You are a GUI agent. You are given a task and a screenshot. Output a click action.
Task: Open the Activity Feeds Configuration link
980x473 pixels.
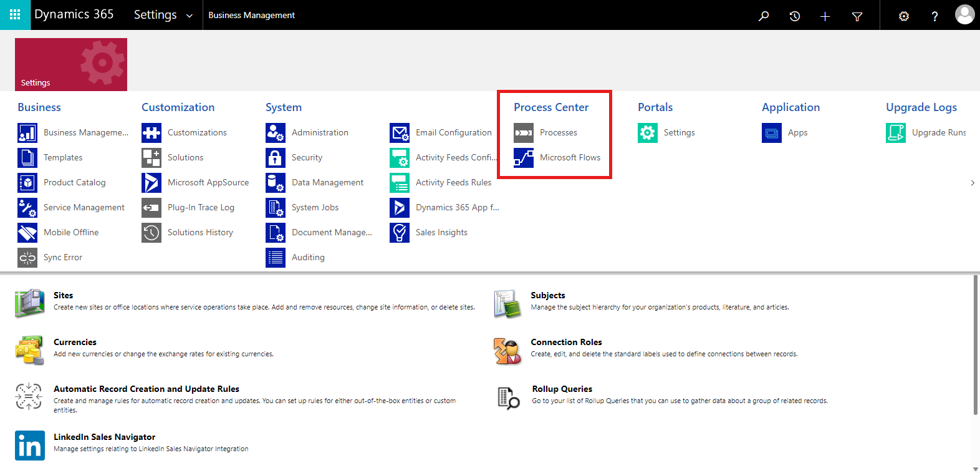456,158
